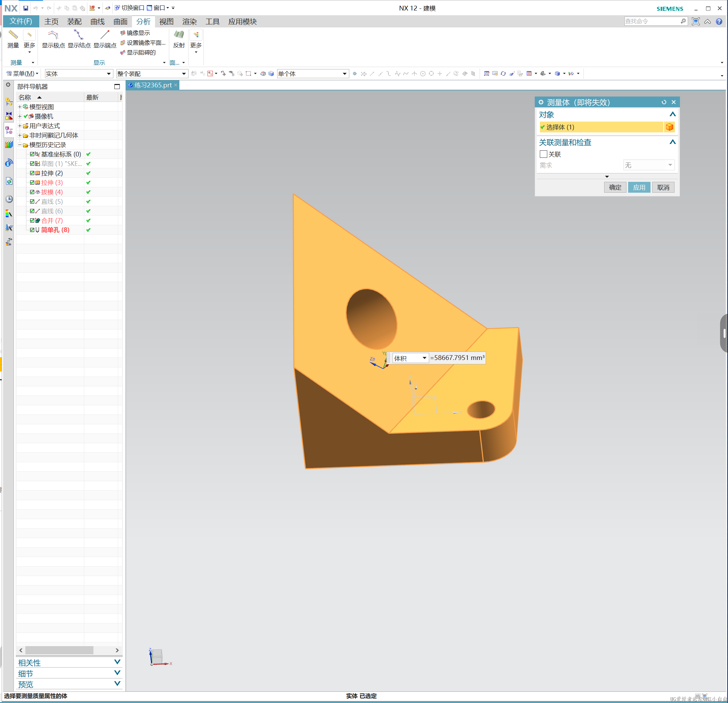Screen dimensions: 728x703
Task: Maximize the 部件导航器 panel
Action: (117, 87)
